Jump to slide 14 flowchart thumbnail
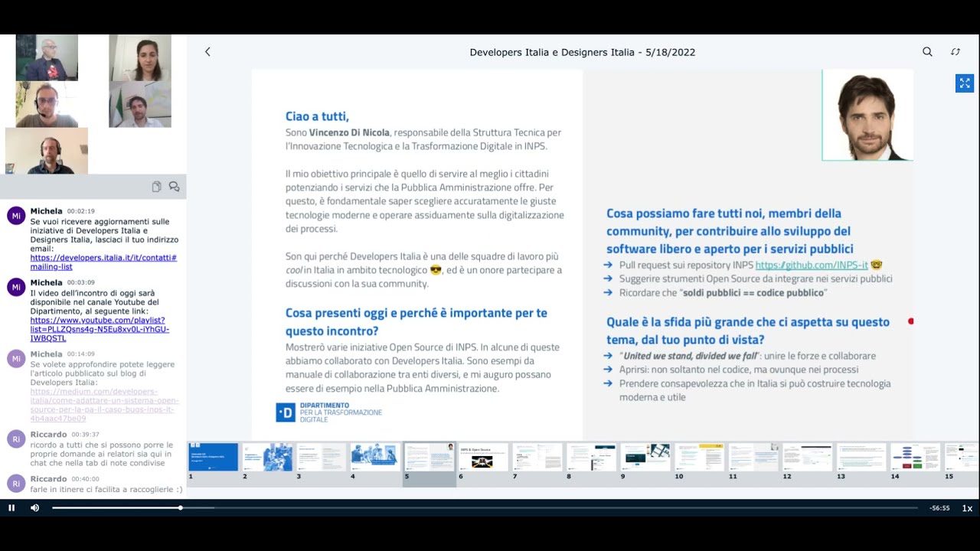 tap(916, 457)
